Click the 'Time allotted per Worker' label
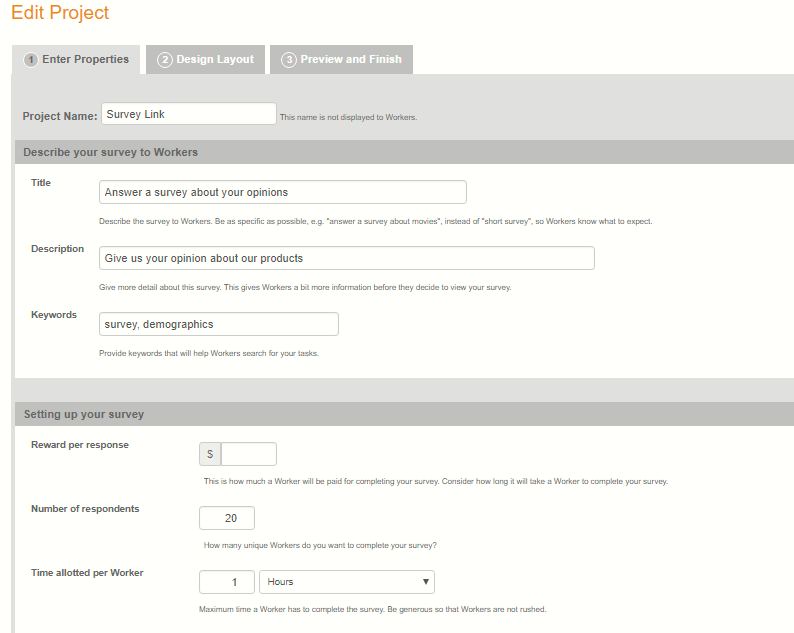Image resolution: width=794 pixels, height=633 pixels. (87, 573)
